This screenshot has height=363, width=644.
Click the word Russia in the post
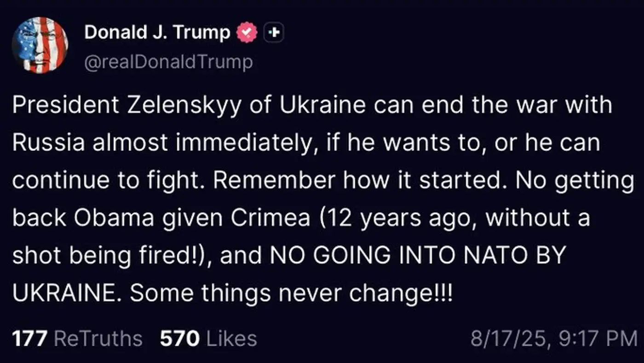[48, 143]
